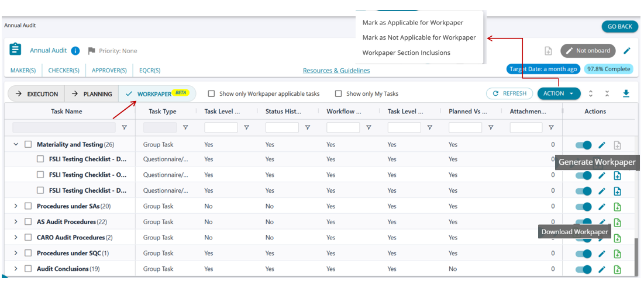Edit the Audit Conclusions task with pencil icon
This screenshot has width=644, height=285.
602,269
